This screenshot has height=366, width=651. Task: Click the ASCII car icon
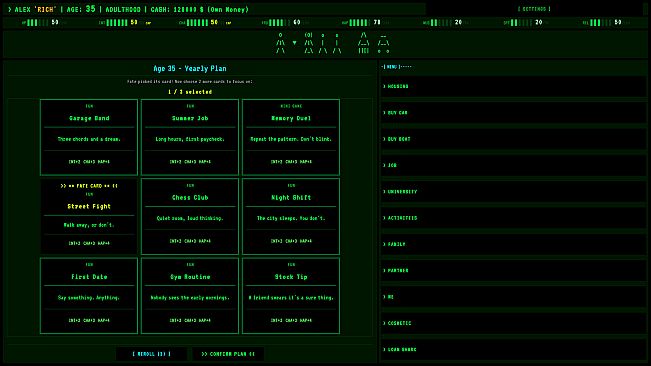coord(383,44)
